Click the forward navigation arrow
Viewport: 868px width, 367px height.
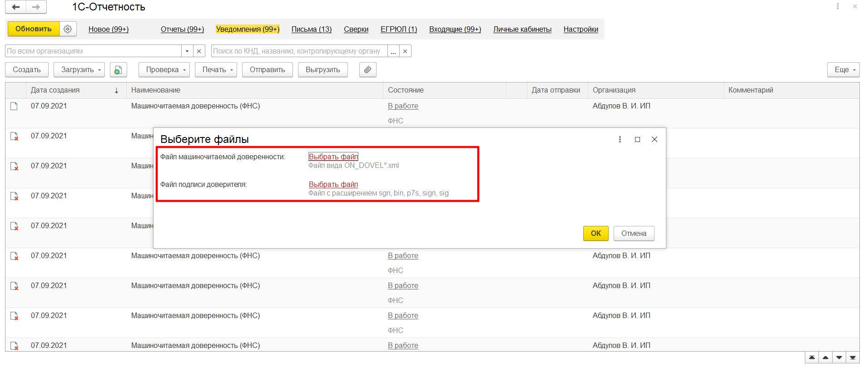(x=36, y=7)
